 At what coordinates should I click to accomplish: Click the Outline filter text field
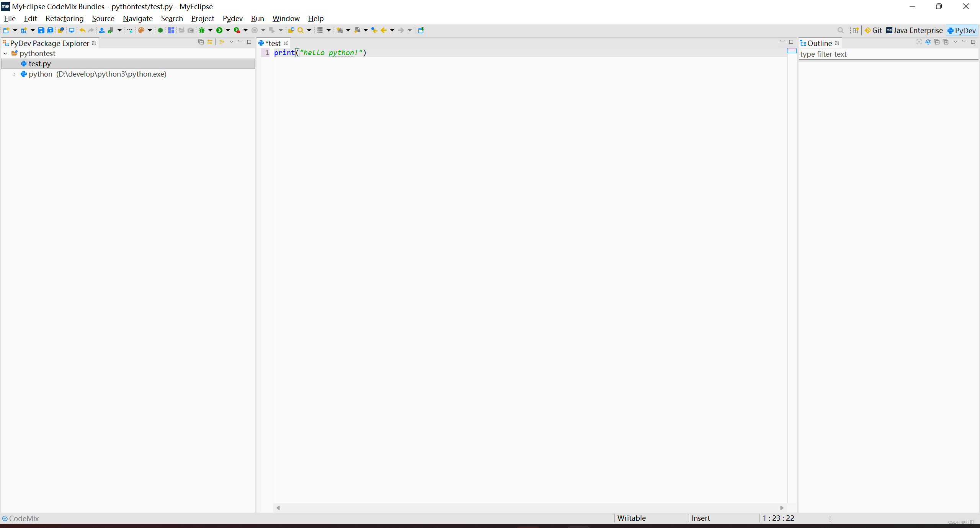tap(887, 54)
